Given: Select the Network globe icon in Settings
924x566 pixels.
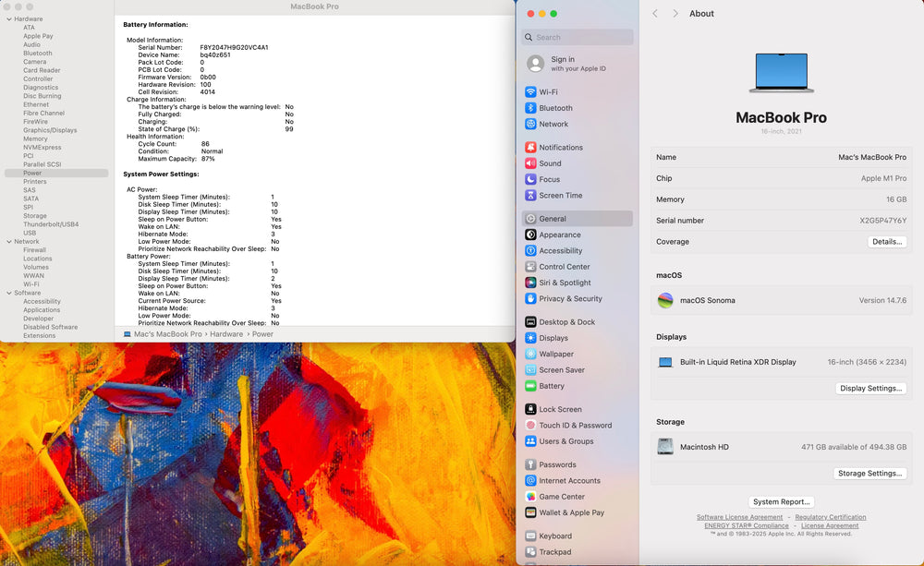Looking at the screenshot, I should [530, 124].
